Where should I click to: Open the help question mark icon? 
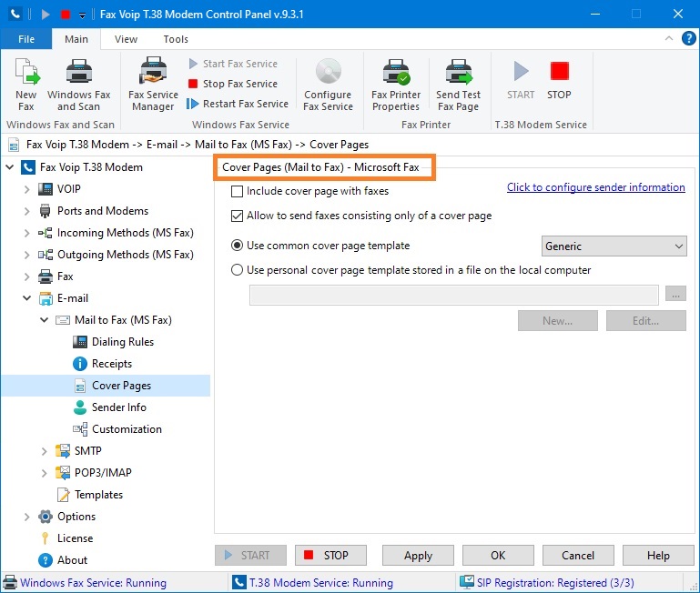coord(688,38)
